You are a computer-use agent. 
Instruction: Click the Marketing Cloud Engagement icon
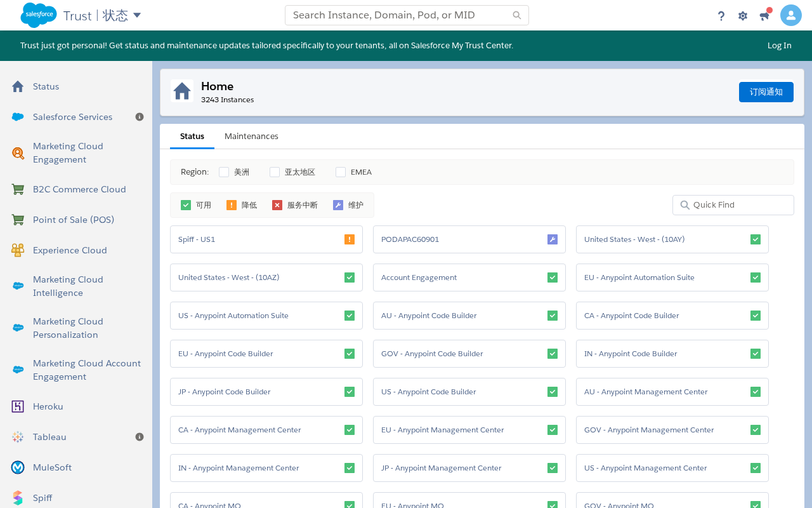[x=18, y=153]
